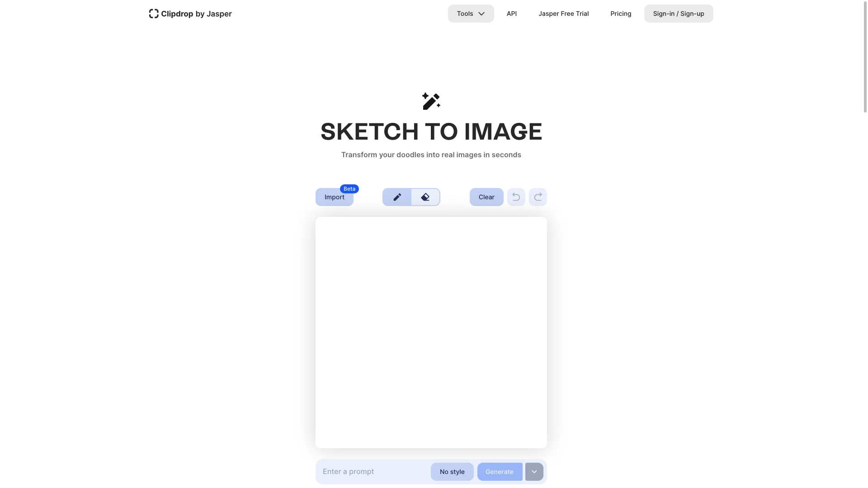Toggle the Pencil tool active state
The height and width of the screenshot is (488, 868).
tap(396, 197)
